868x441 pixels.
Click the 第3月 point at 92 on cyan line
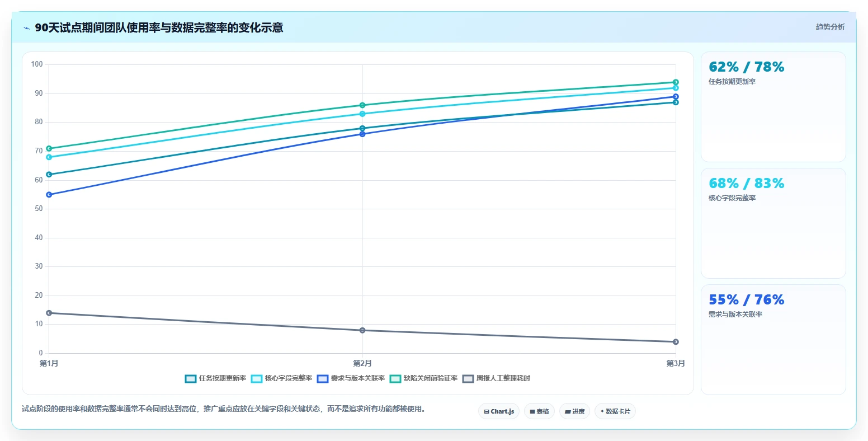(676, 88)
